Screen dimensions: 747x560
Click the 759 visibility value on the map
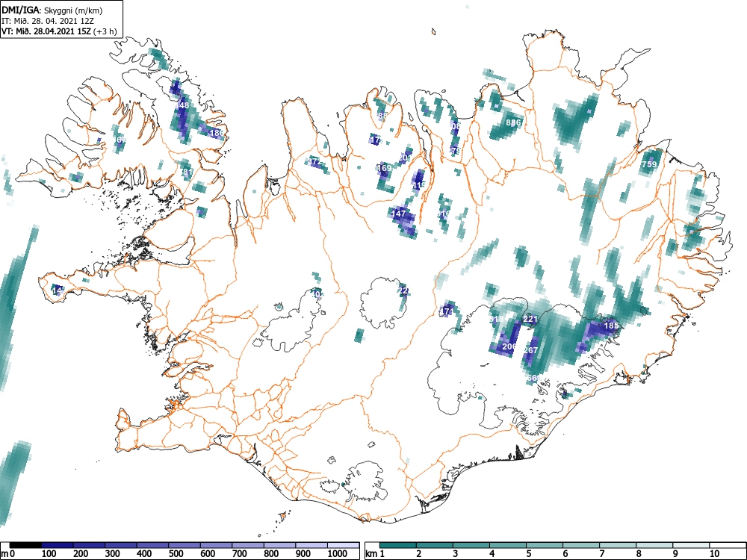tap(649, 164)
